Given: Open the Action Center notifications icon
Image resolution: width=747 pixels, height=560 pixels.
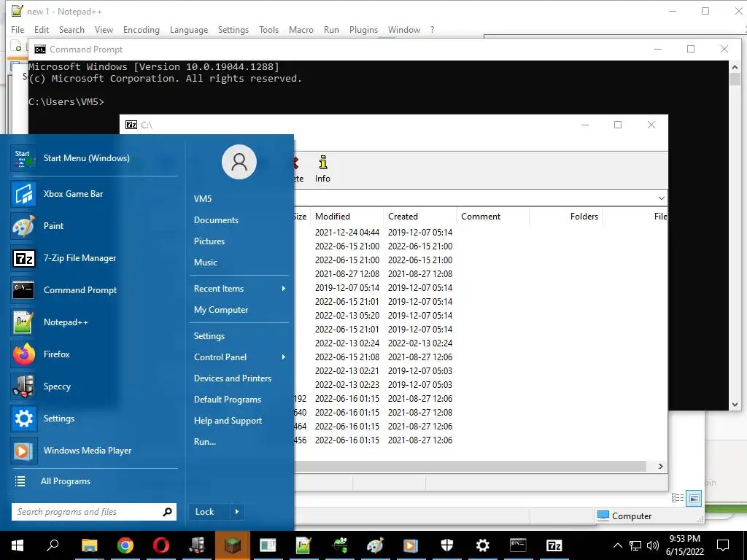Looking at the screenshot, I should 723,545.
